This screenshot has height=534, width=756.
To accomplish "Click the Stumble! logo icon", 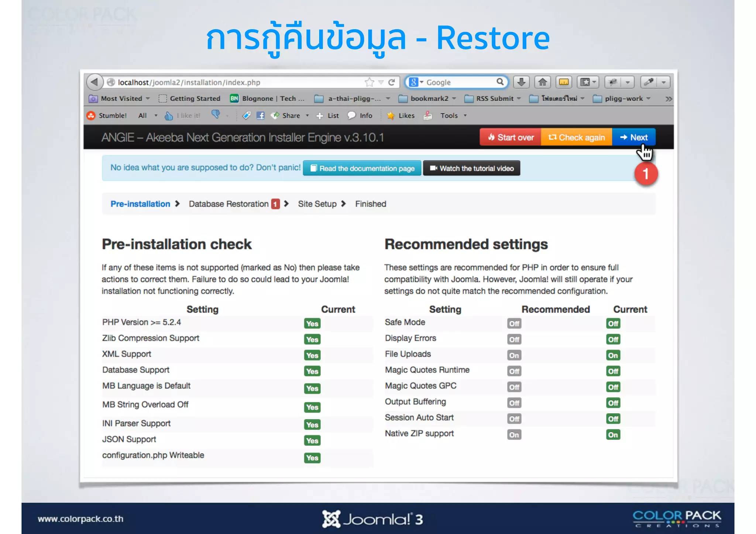I will pos(91,116).
